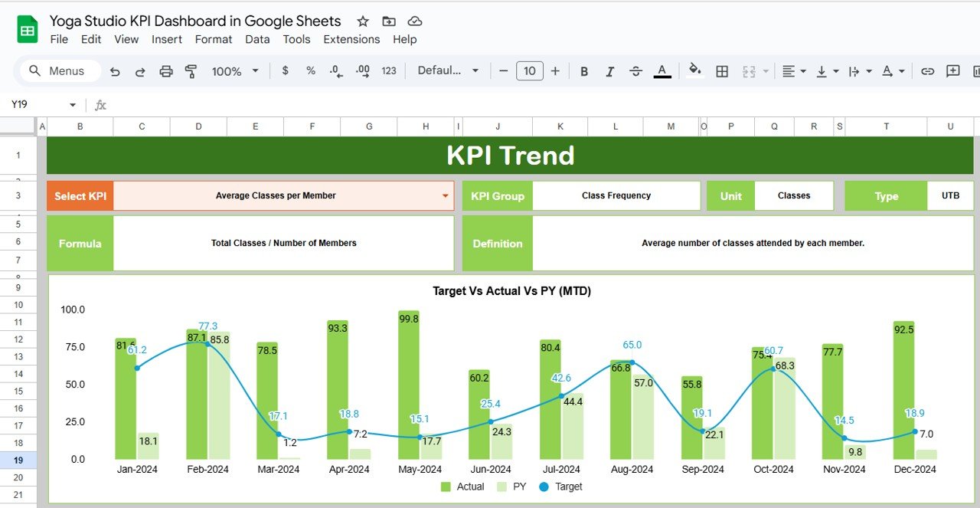Open the fill color picker

tap(694, 71)
